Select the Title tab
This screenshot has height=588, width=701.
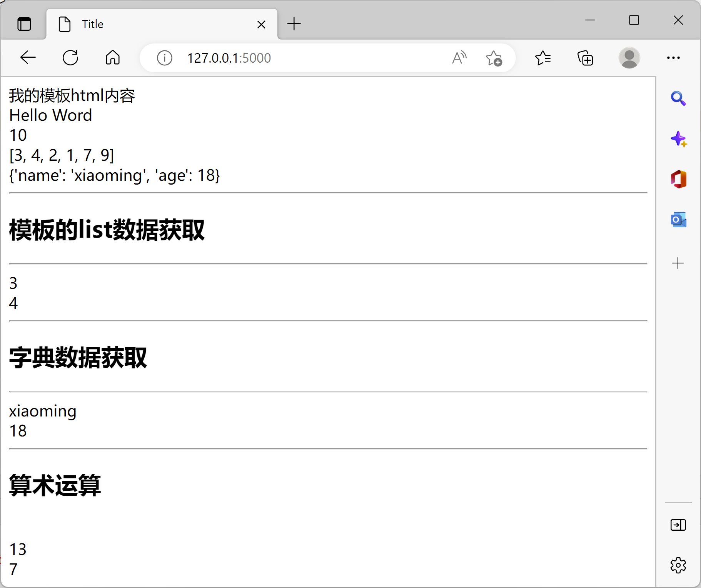click(x=154, y=24)
